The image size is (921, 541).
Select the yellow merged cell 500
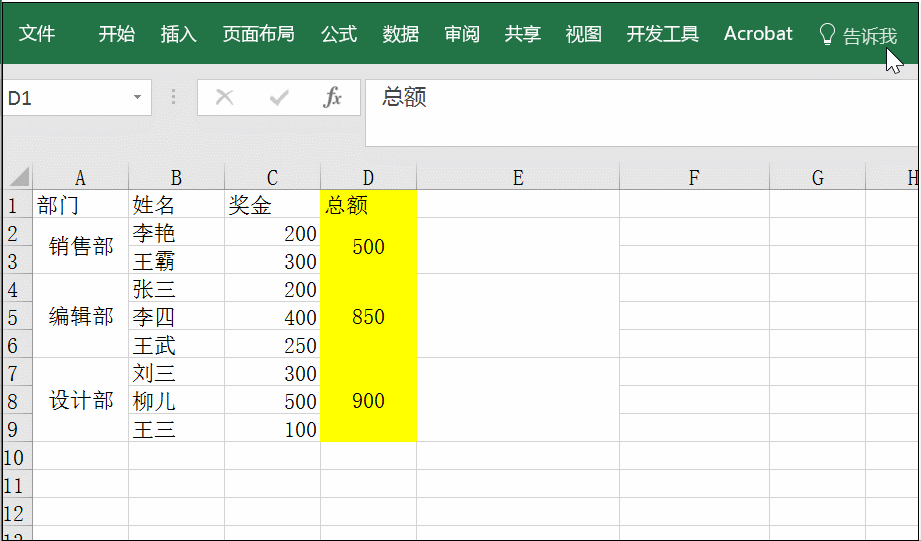tap(368, 246)
